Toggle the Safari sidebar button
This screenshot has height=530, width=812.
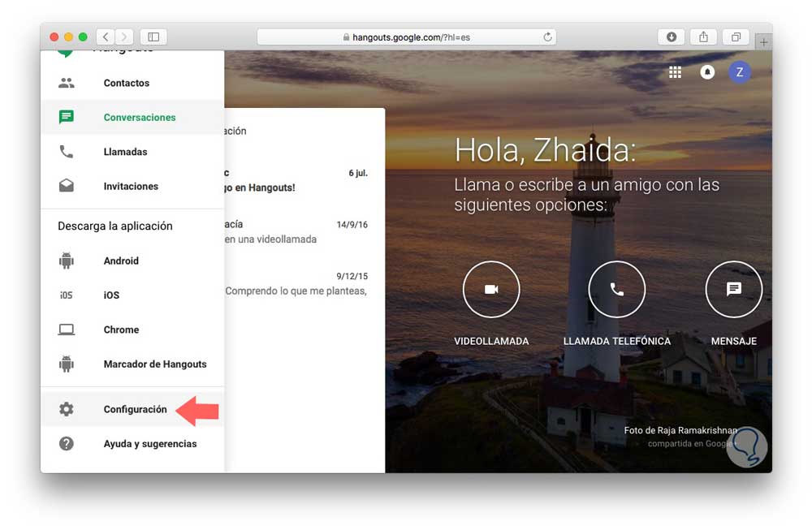click(153, 37)
